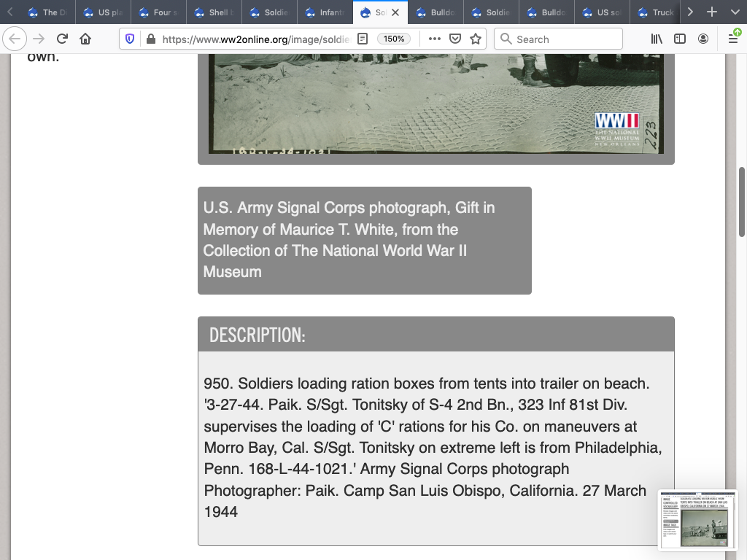Toggle reader view for this page

tap(363, 39)
